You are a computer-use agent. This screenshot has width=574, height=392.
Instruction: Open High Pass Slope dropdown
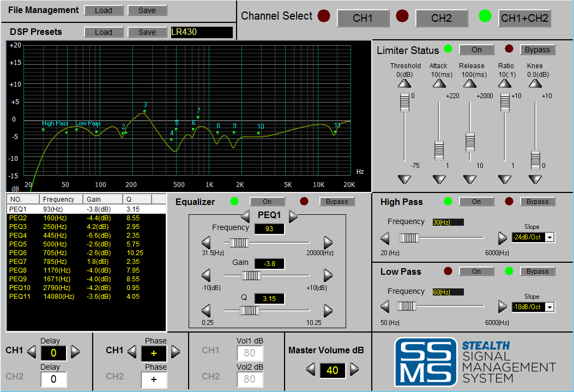coord(549,237)
